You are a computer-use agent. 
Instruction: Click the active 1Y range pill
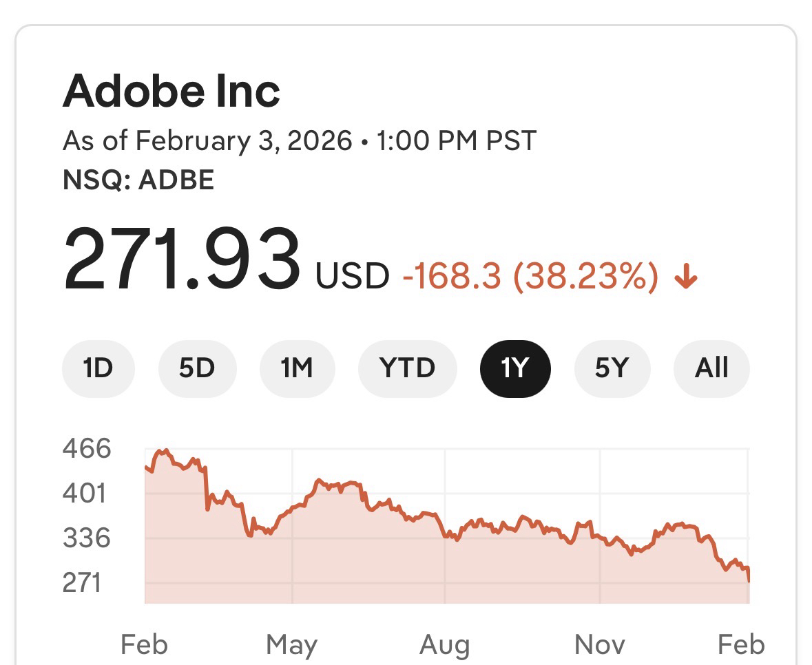(514, 368)
